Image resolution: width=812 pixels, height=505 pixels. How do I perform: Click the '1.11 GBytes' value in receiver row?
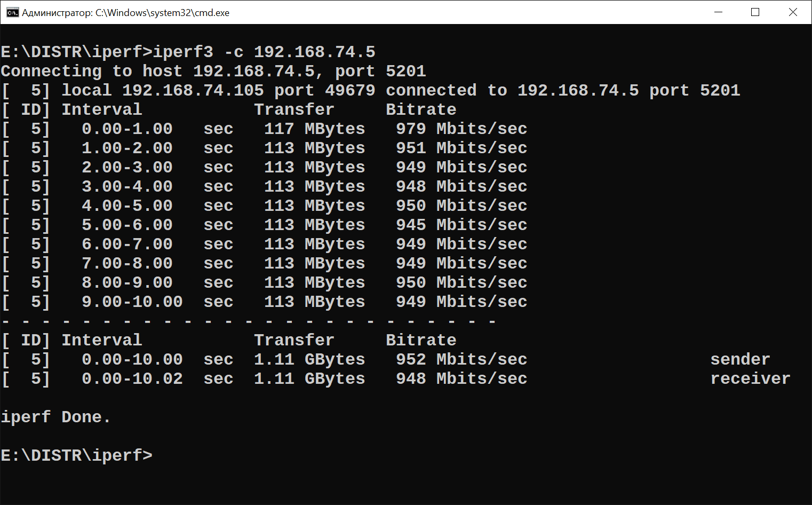[309, 378]
